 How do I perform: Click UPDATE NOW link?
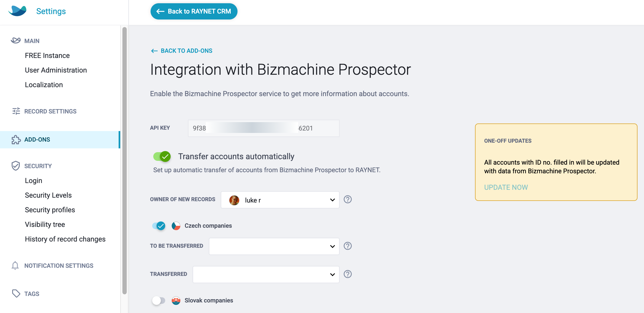coord(506,187)
